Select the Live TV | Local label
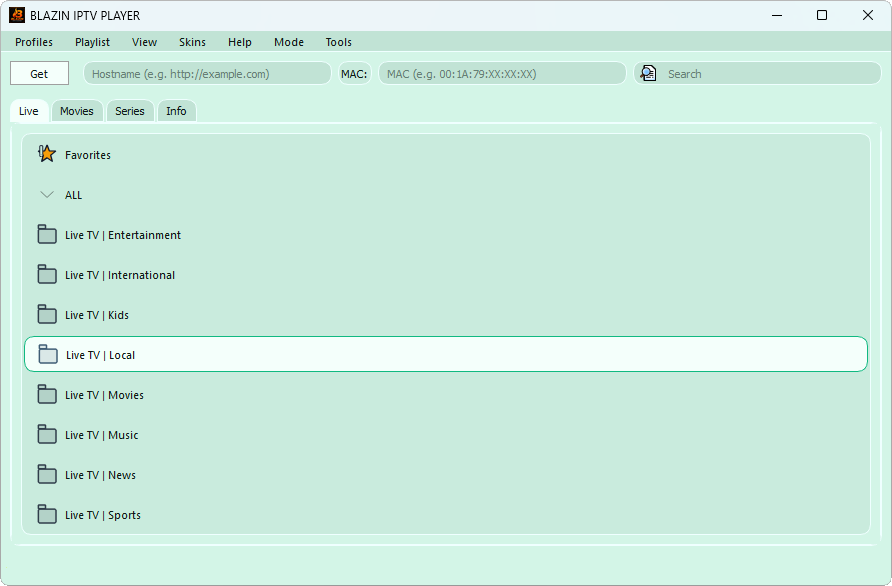 pos(100,355)
